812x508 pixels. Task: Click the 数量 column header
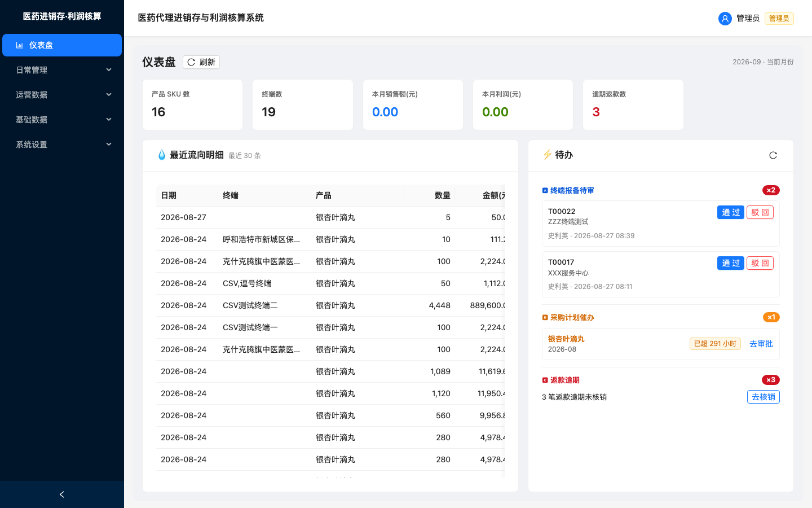coord(430,195)
